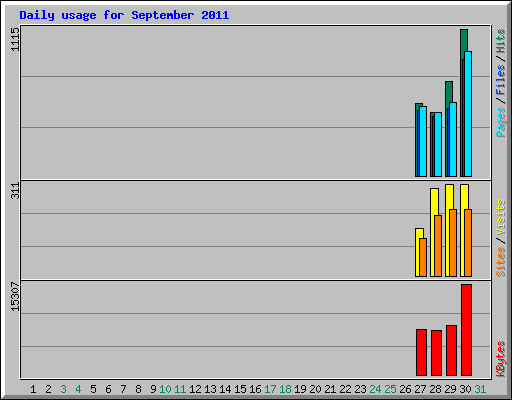Click the Sites legend label
This screenshot has width=512, height=400.
pos(501,262)
